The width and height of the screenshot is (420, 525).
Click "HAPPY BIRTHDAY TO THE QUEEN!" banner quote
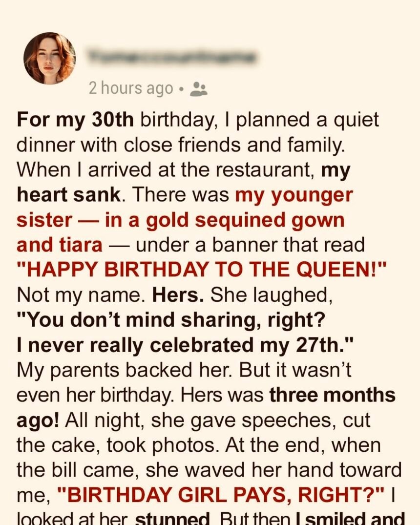(201, 270)
